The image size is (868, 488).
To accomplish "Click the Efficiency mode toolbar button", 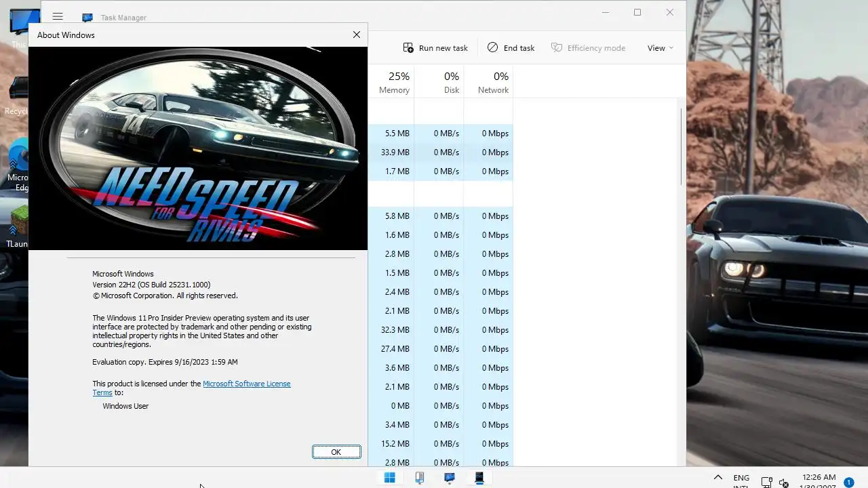I will point(588,48).
